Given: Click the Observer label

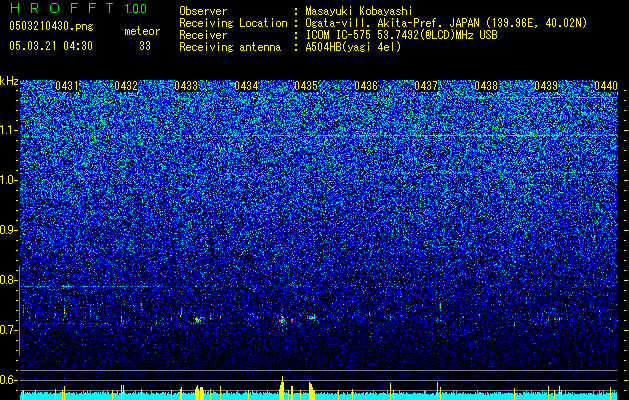Looking at the screenshot, I should coord(203,11).
